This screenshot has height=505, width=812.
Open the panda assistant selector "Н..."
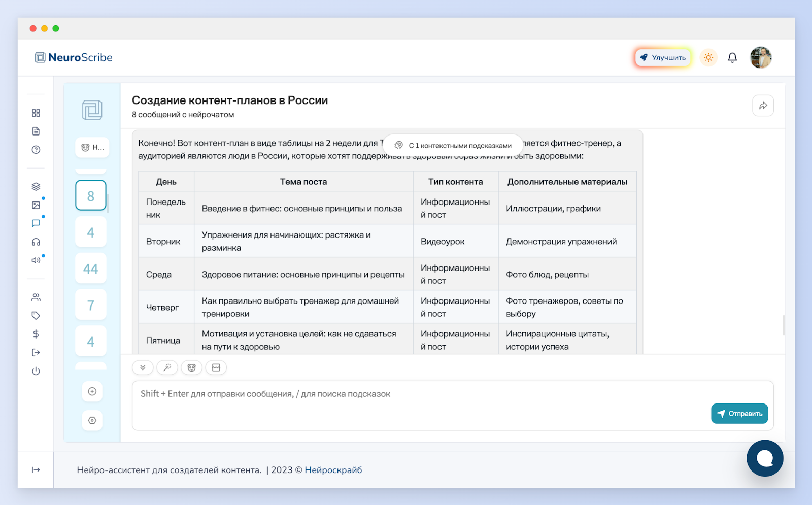coord(92,148)
